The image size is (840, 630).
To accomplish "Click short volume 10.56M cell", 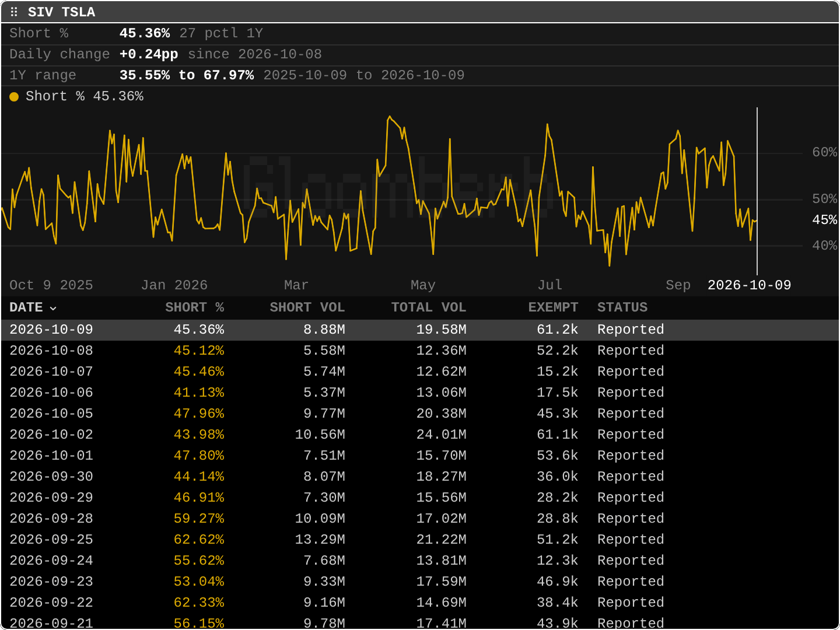I will coord(320,435).
